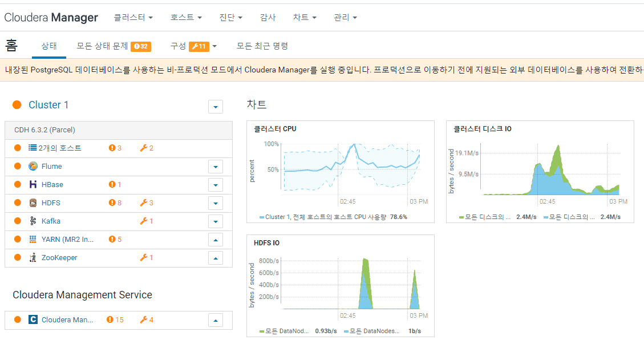The image size is (644, 340).
Task: Click the Kafka service icon
Action: pos(33,221)
